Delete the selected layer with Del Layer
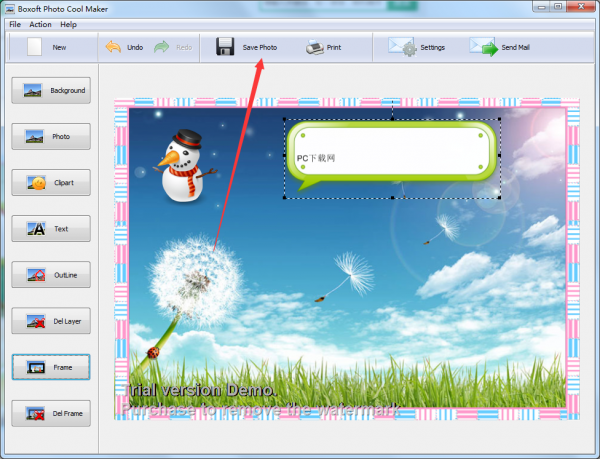The image size is (600, 459). click(x=51, y=321)
